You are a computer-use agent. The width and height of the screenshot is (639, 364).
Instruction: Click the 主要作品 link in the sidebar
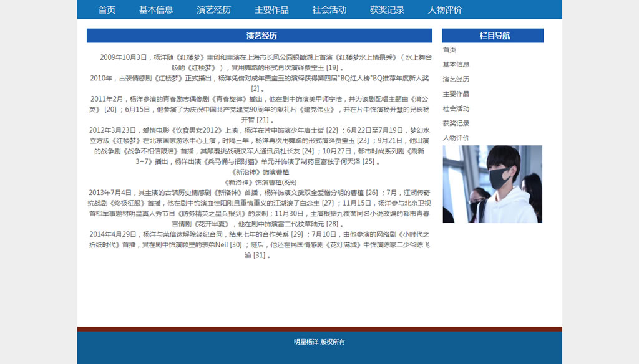click(456, 93)
